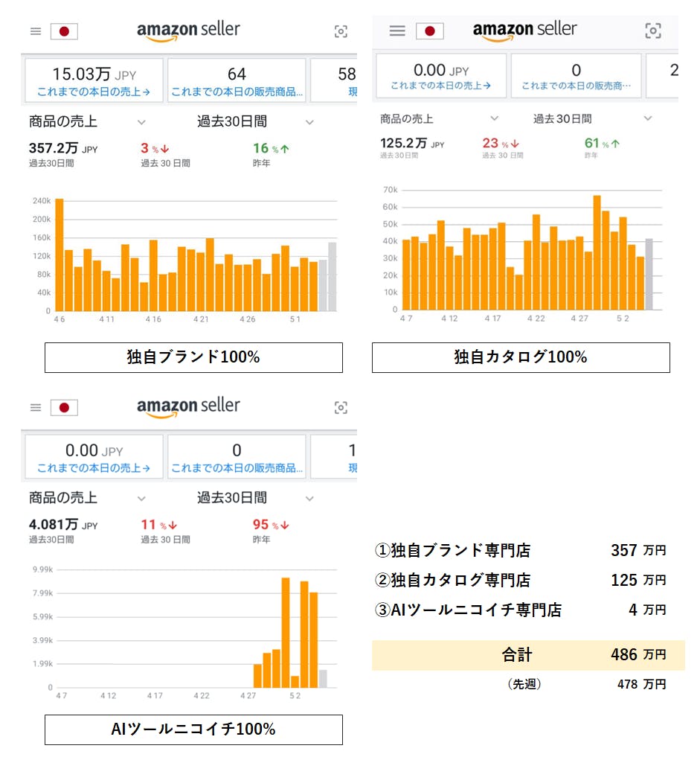Click Japan flag in the 125.2万 JPY panel
The width and height of the screenshot is (700, 760).
click(429, 31)
